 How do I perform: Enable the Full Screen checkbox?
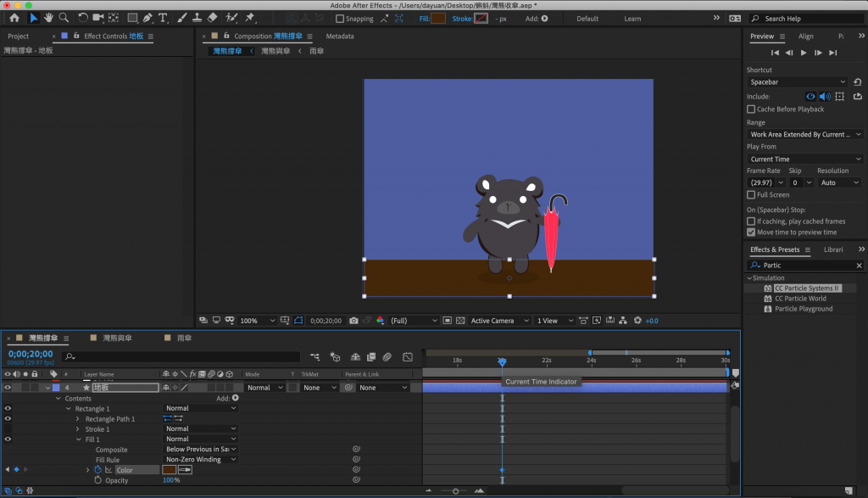click(x=751, y=195)
